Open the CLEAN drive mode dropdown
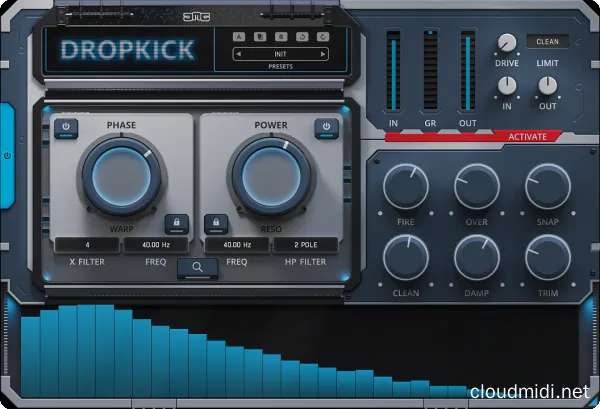The image size is (600, 409). 548,41
